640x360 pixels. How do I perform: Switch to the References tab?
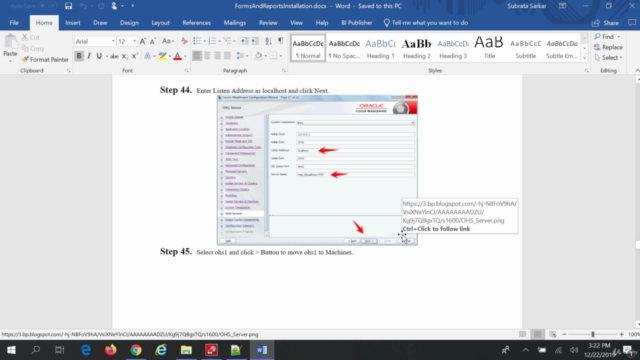196,23
